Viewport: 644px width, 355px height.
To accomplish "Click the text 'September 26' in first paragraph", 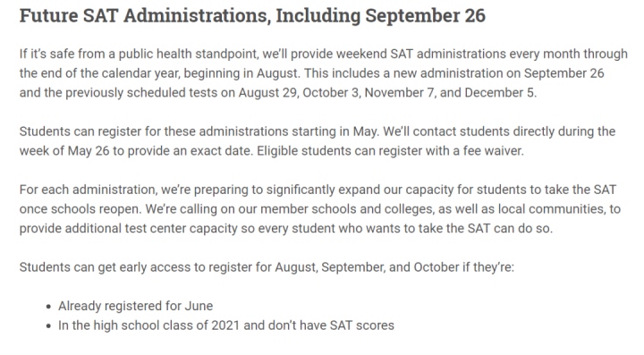I will (x=563, y=73).
